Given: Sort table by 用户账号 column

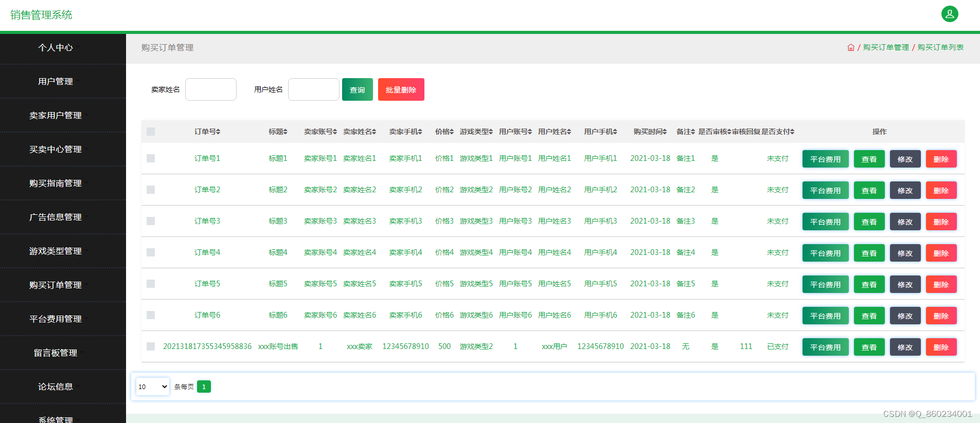Looking at the screenshot, I should click(x=515, y=132).
